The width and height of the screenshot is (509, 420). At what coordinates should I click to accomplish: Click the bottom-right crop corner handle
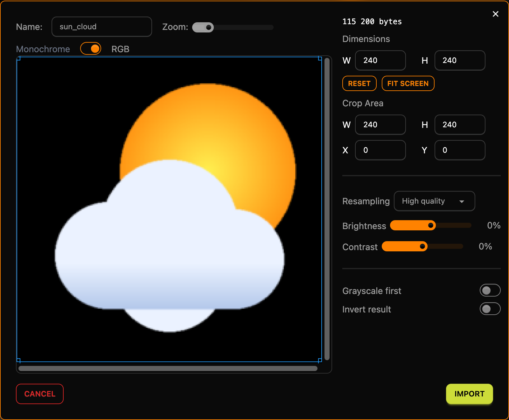pos(320,360)
